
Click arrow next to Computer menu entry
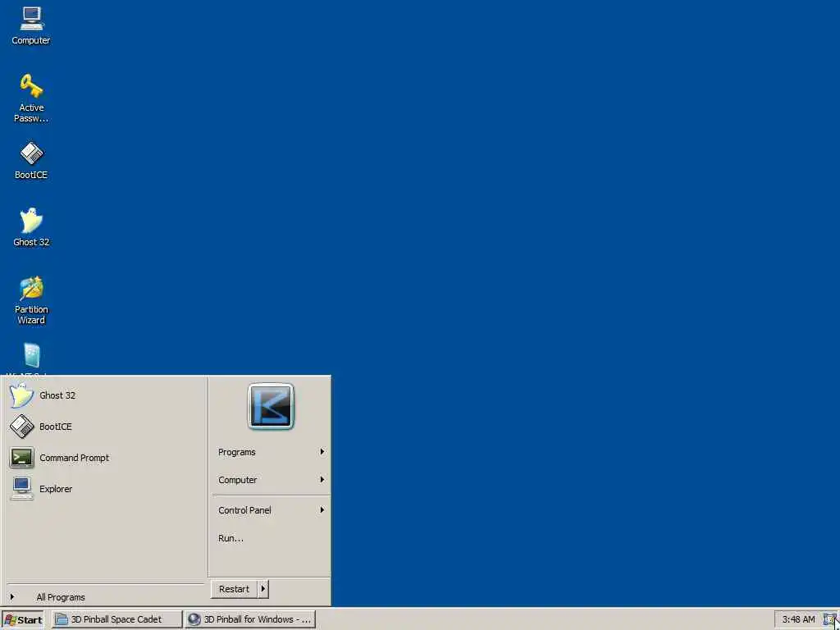(x=322, y=479)
